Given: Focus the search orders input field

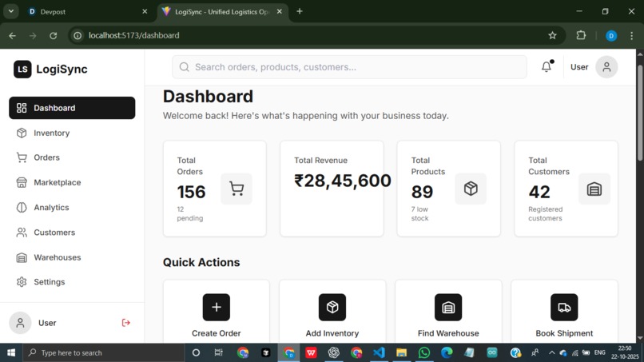Looking at the screenshot, I should 349,67.
